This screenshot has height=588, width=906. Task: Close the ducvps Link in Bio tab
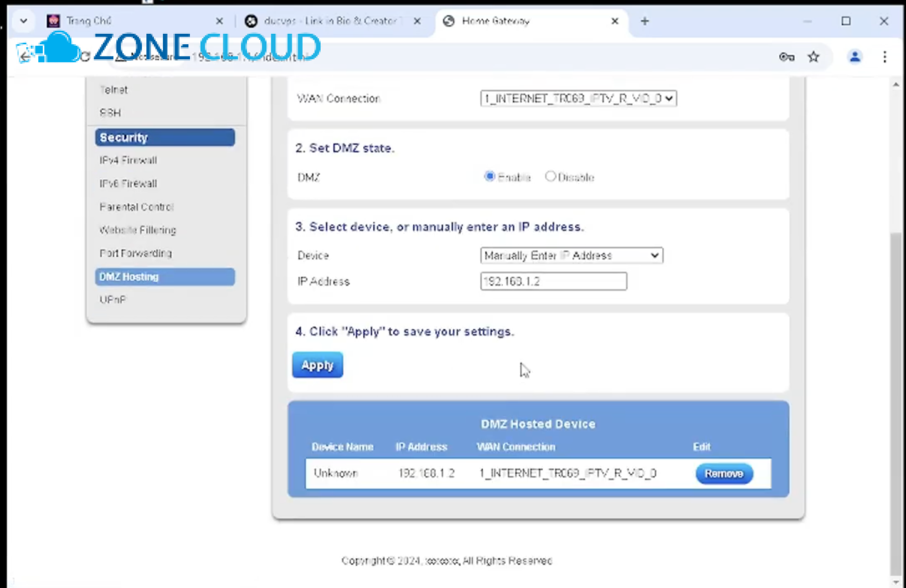point(417,21)
